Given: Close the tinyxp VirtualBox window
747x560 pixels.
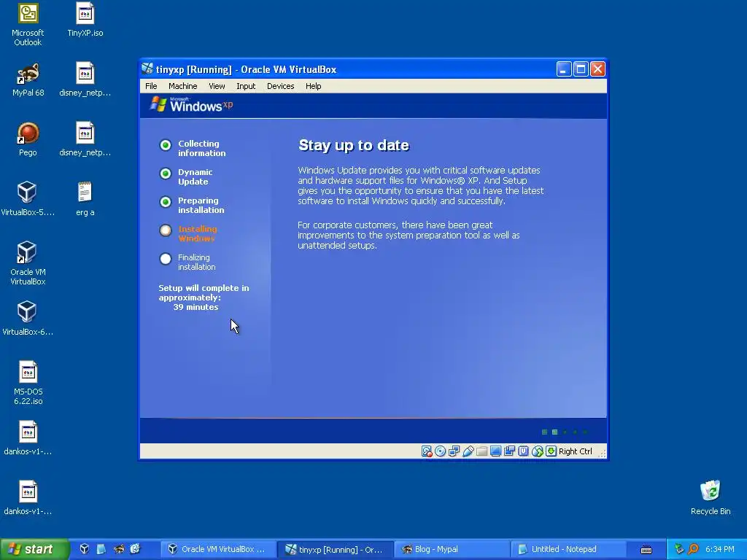Looking at the screenshot, I should [x=598, y=69].
